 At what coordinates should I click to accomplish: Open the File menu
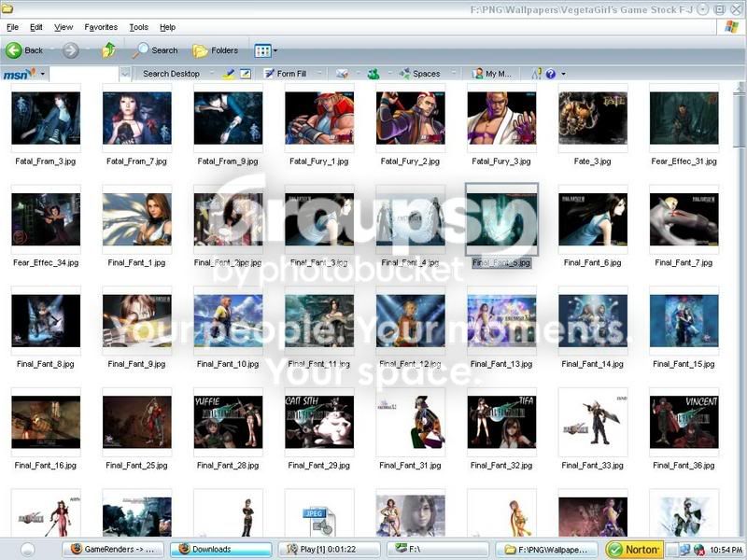13,27
